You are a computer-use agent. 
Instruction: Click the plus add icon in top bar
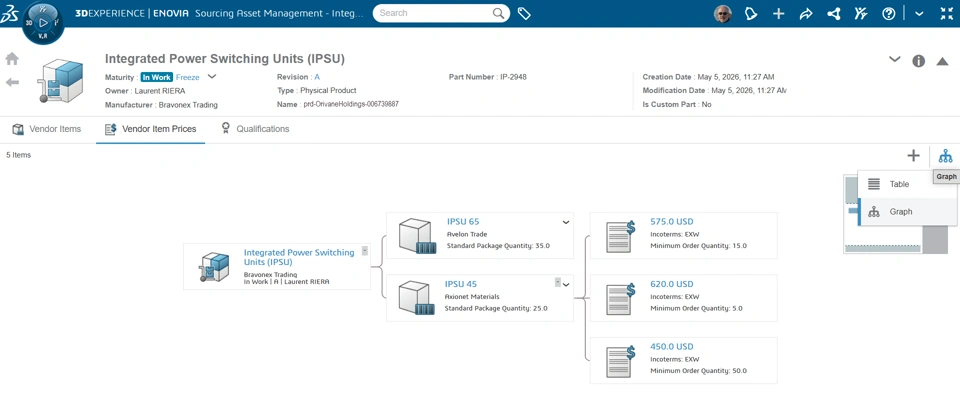(x=778, y=13)
